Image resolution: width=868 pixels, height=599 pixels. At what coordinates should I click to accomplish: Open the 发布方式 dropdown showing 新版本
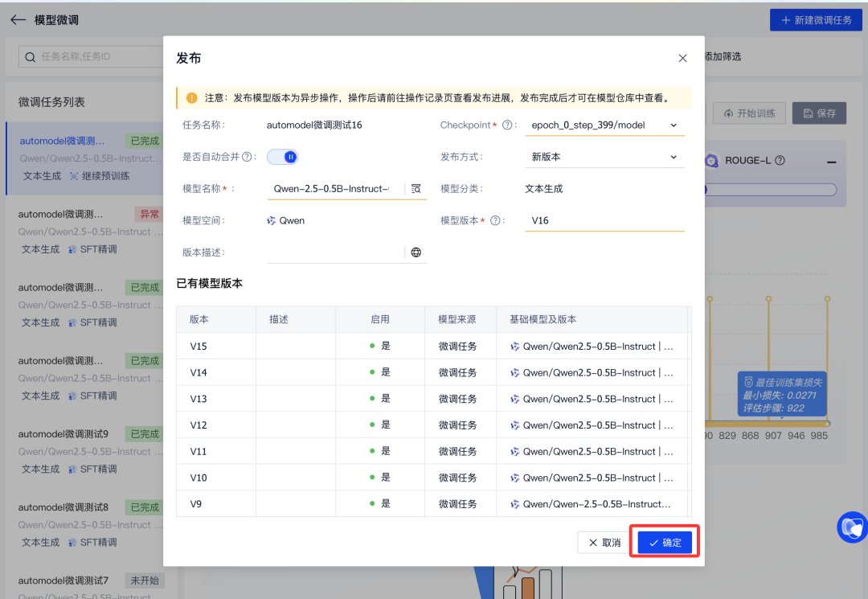pyautogui.click(x=604, y=157)
